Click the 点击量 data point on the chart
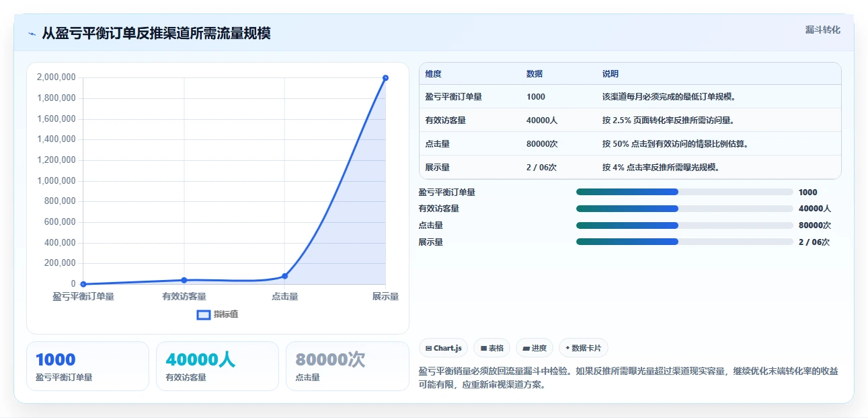The height and width of the screenshot is (418, 868). click(285, 276)
